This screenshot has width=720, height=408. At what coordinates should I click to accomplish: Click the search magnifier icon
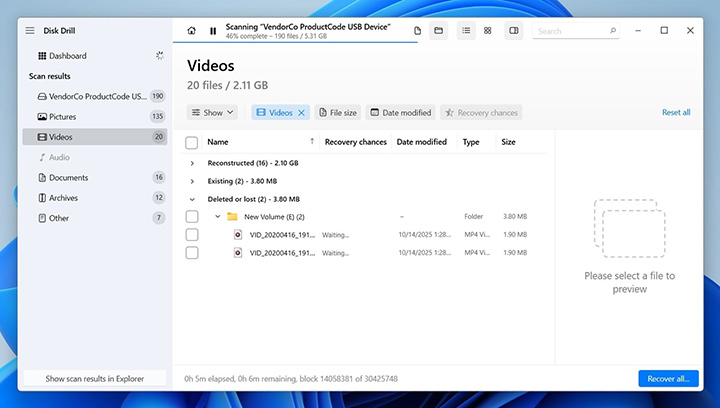click(x=613, y=31)
